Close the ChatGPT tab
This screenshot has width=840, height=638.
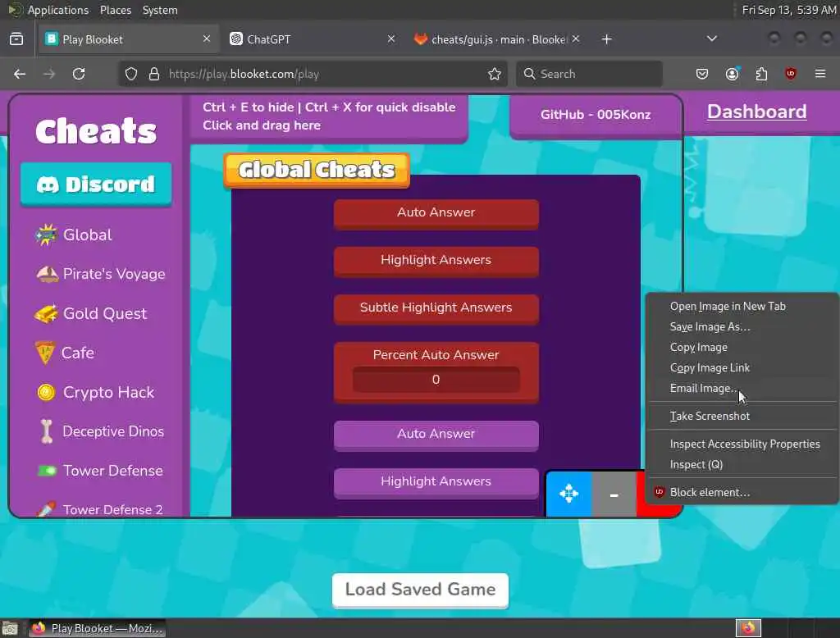[x=391, y=39]
